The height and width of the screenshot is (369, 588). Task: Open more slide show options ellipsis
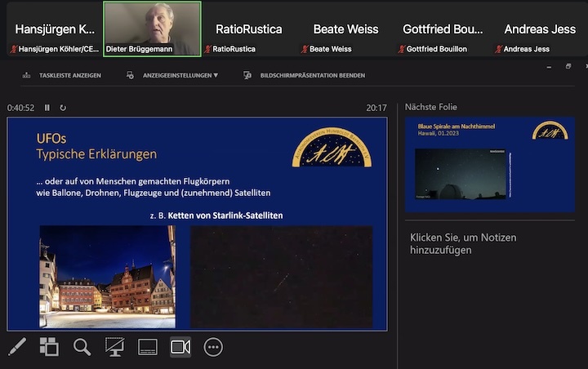[x=213, y=347]
